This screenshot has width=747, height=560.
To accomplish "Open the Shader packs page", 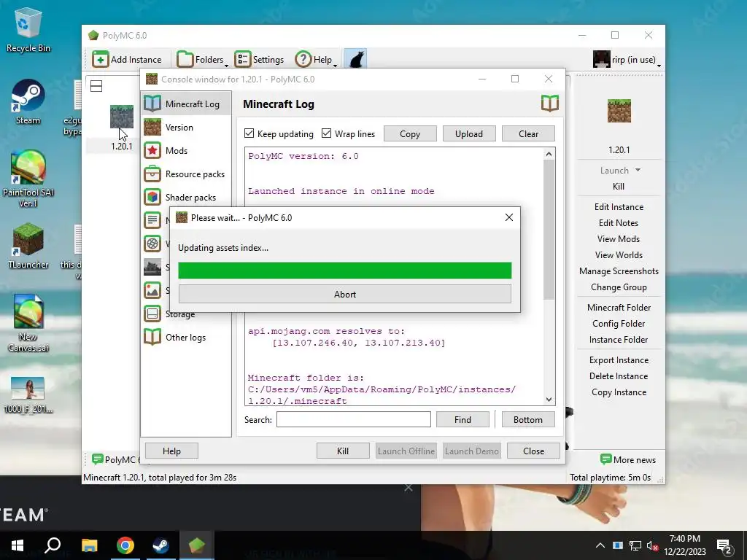I will [x=186, y=197].
